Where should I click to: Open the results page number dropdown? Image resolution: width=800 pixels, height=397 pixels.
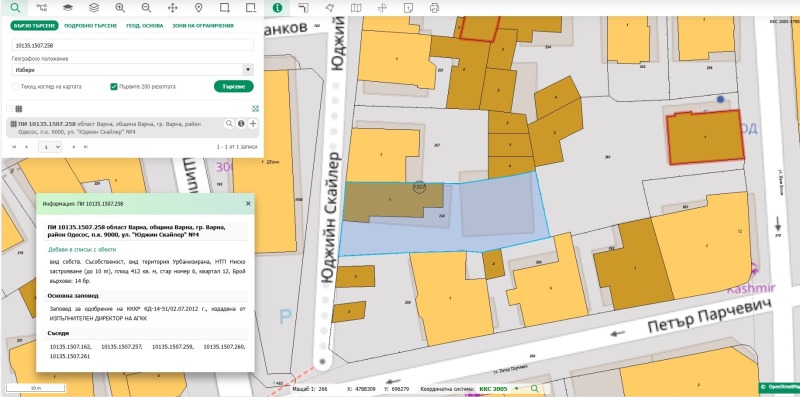pyautogui.click(x=50, y=147)
